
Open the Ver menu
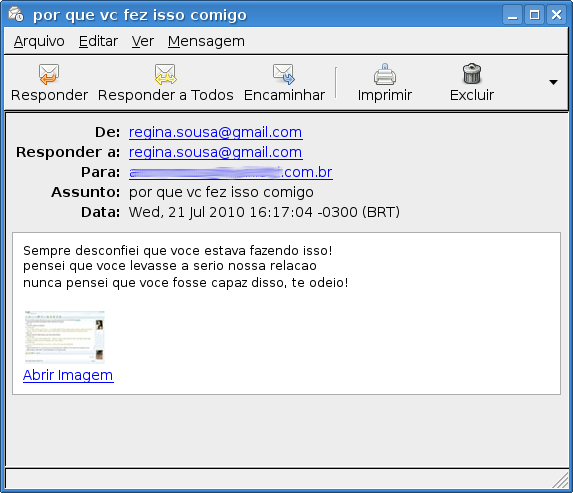143,41
